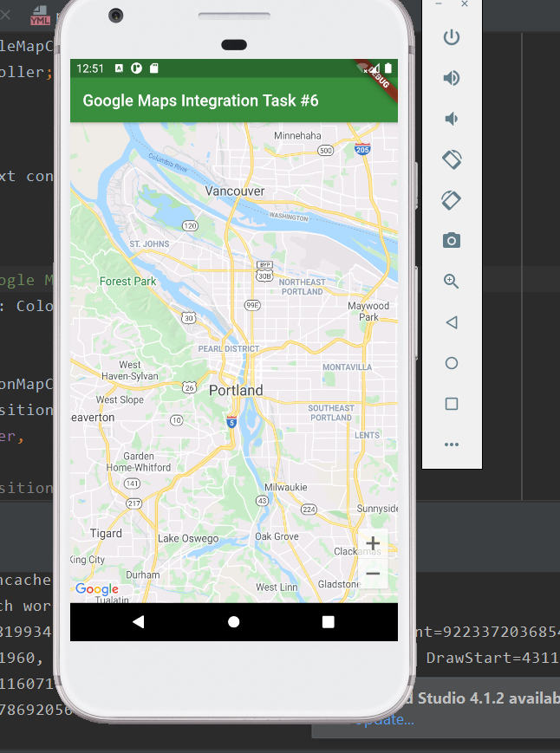Viewport: 560px width, 753px height.
Task: Tap Tigard label on map
Action: (106, 534)
